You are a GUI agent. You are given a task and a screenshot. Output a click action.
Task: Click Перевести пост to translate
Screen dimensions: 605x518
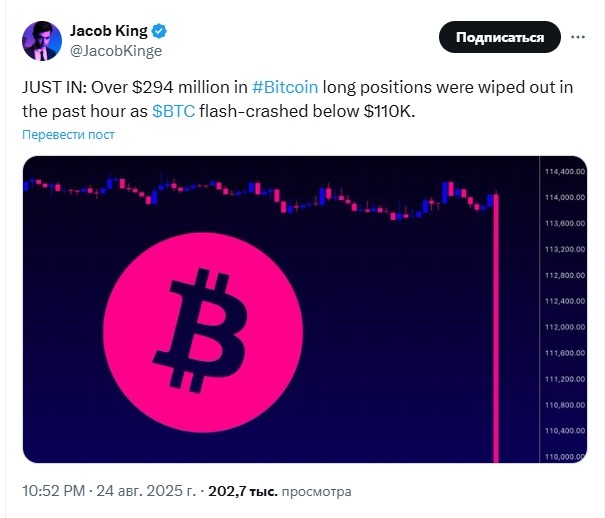(x=68, y=135)
